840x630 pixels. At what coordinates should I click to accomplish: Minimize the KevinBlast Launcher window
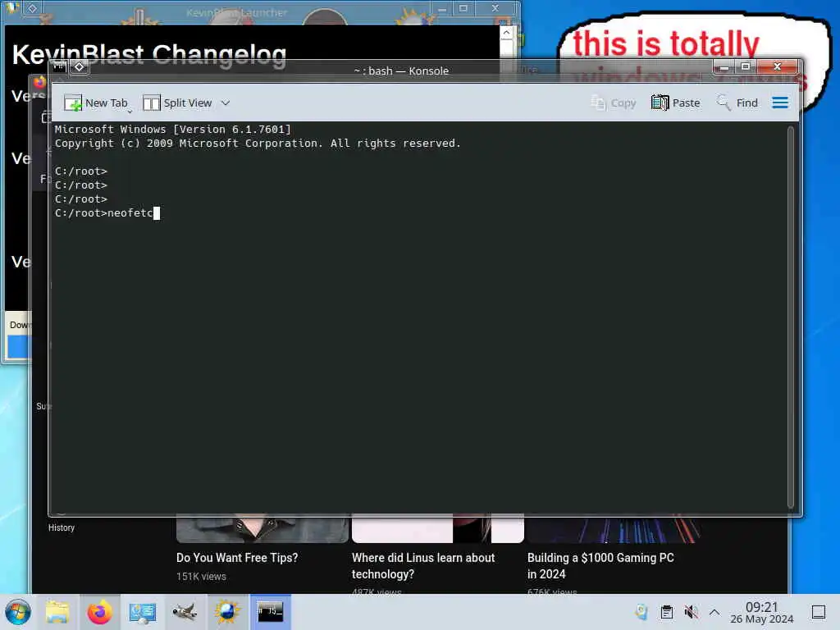point(442,8)
